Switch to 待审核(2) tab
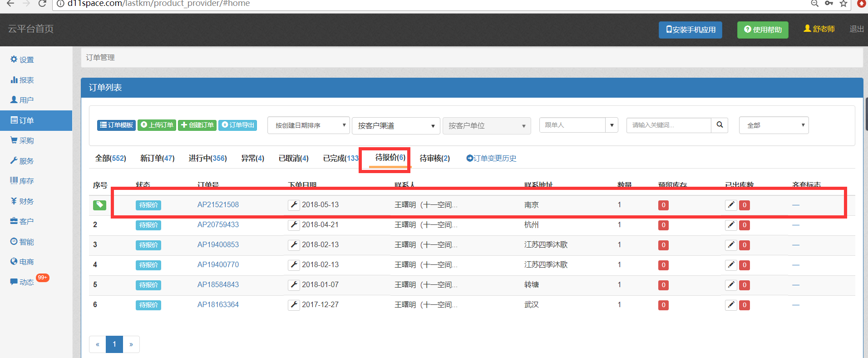 tap(434, 158)
